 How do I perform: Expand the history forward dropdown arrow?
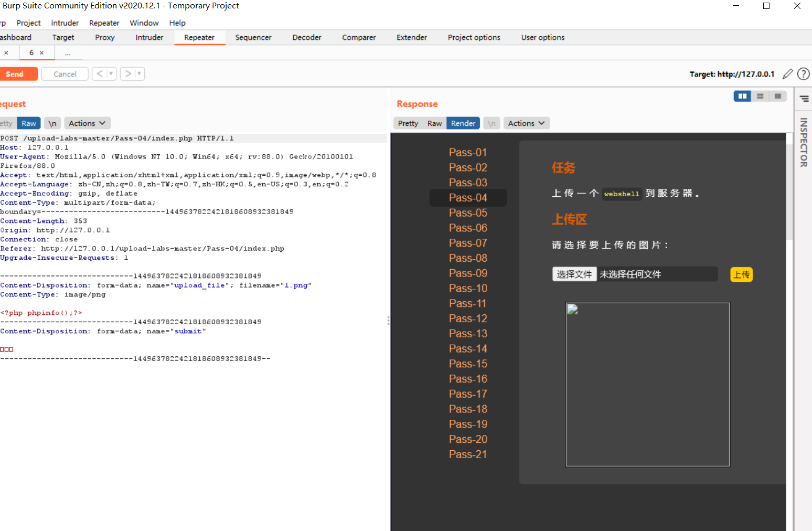click(x=139, y=74)
